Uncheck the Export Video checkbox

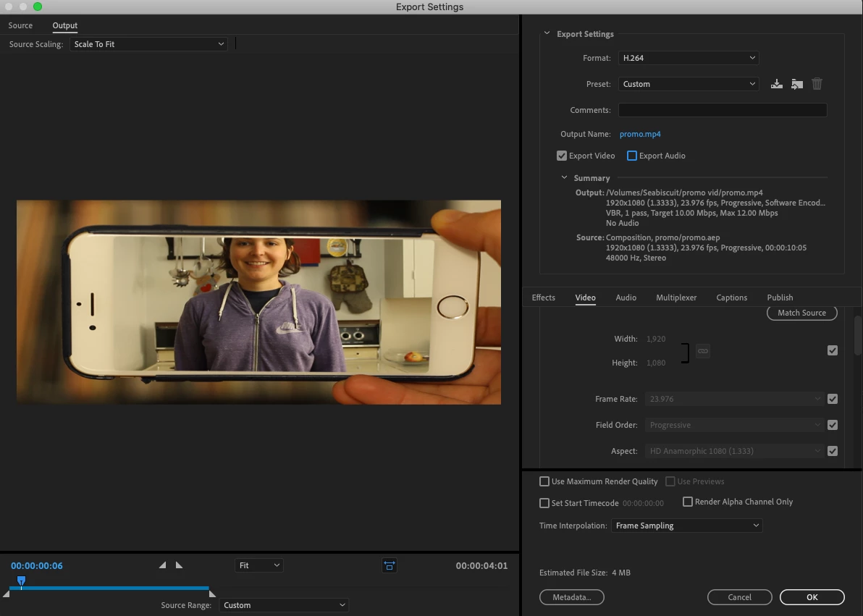[x=562, y=156]
